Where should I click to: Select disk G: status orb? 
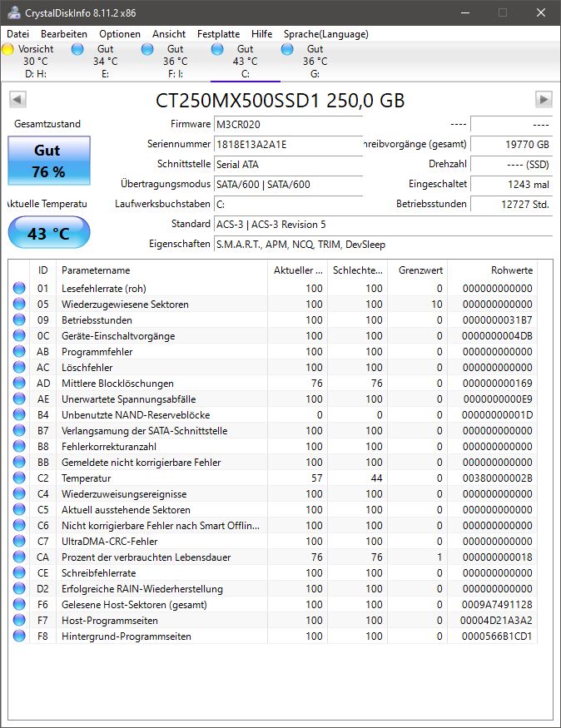[287, 49]
